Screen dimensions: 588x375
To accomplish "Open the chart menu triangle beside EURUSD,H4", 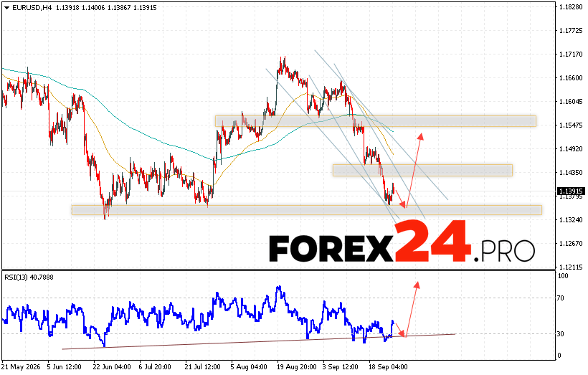I will click(6, 7).
